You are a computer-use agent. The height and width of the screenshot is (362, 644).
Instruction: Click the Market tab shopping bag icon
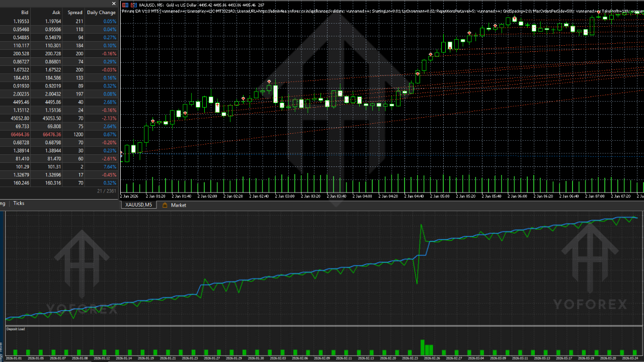165,205
